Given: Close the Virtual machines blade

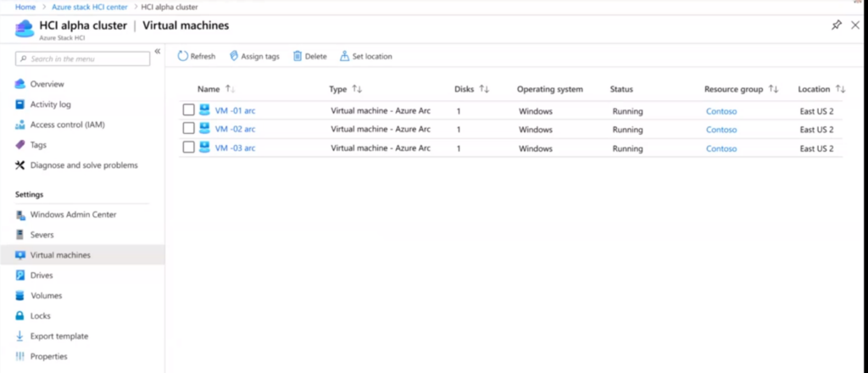Looking at the screenshot, I should [x=855, y=25].
